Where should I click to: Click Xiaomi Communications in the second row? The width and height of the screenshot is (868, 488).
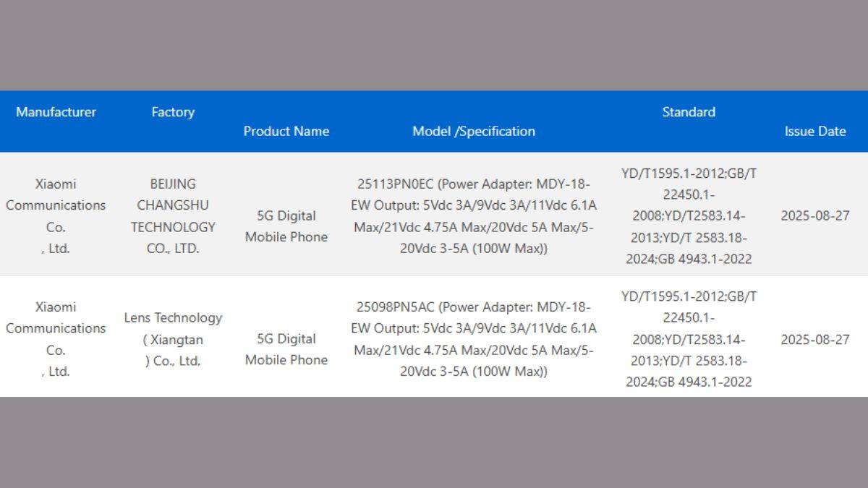click(56, 339)
